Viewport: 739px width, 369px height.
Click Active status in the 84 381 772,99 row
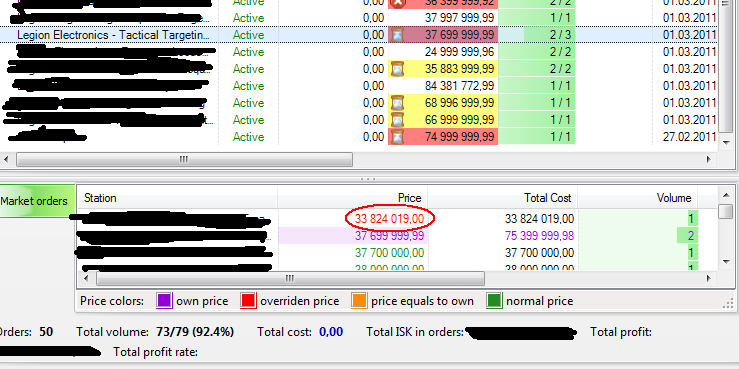point(248,86)
